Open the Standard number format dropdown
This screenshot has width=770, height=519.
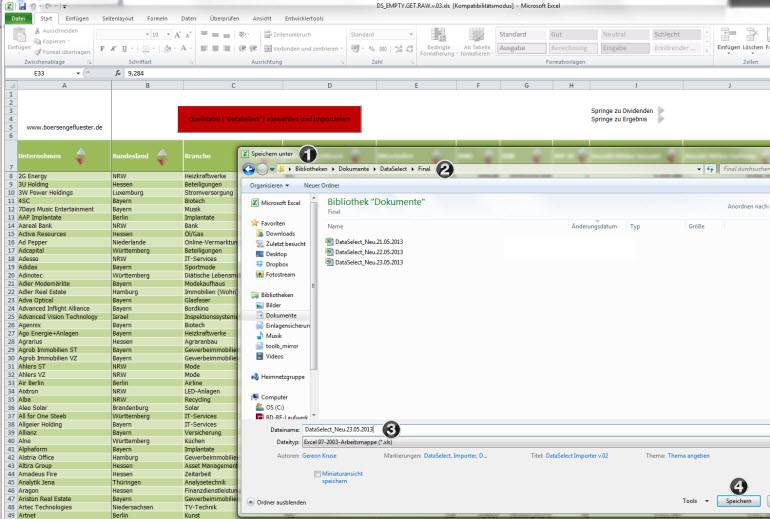pyautogui.click(x=411, y=35)
